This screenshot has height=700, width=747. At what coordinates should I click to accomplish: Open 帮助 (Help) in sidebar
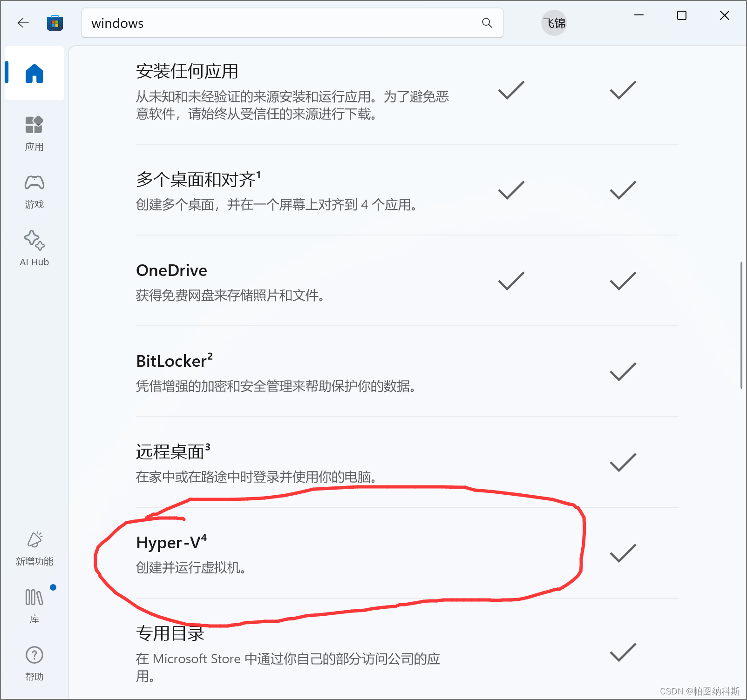[x=34, y=664]
